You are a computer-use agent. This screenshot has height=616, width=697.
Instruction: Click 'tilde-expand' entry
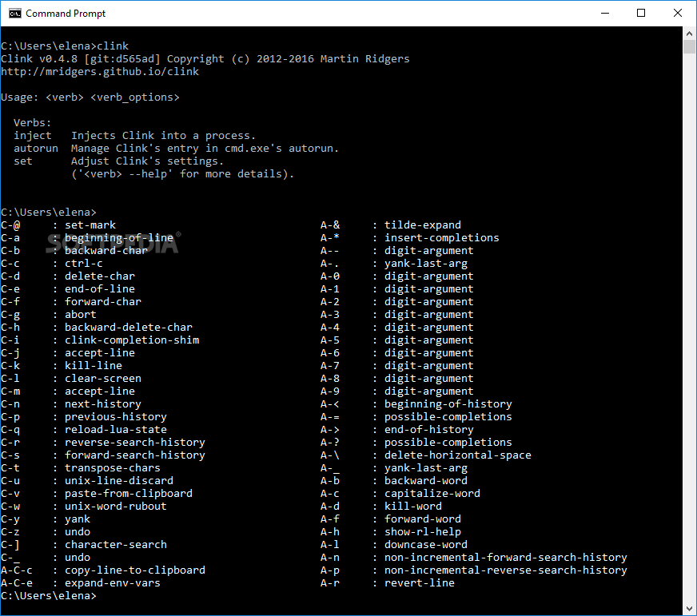(x=423, y=225)
